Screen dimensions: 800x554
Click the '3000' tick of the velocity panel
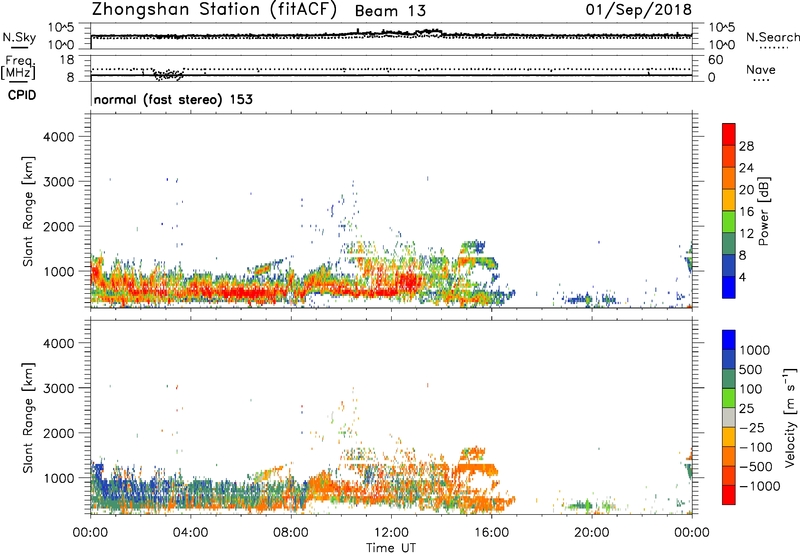[x=58, y=388]
